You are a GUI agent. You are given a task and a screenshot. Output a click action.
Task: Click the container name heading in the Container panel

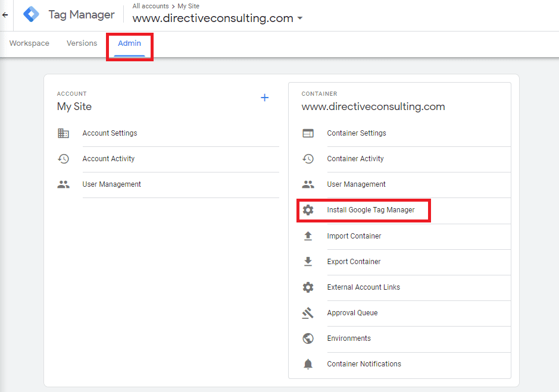[373, 106]
